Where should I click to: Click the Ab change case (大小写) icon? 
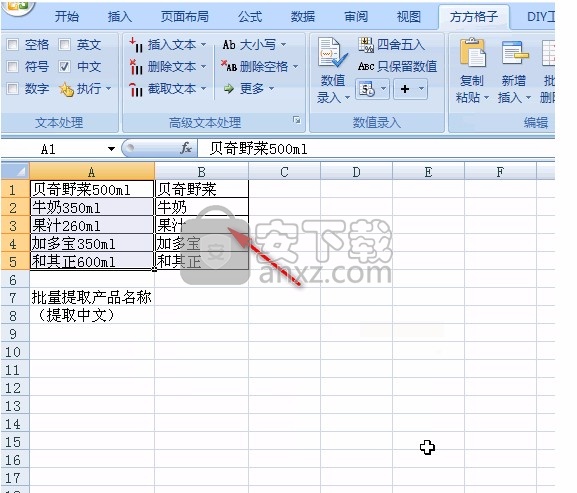point(229,45)
